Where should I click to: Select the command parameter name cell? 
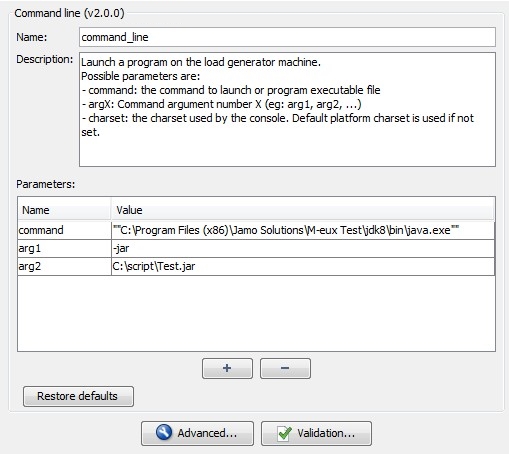(x=64, y=230)
